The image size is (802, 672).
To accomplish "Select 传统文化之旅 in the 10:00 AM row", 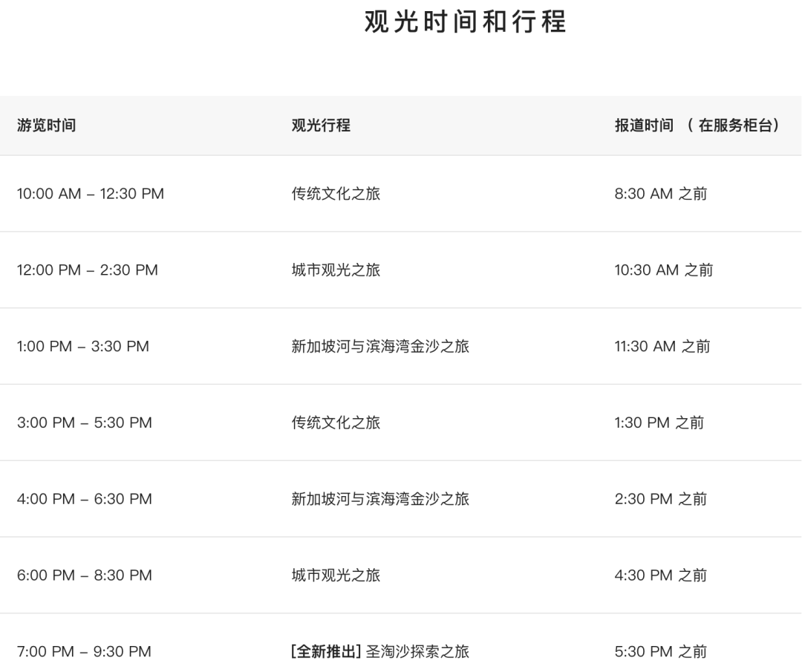I will tap(336, 194).
